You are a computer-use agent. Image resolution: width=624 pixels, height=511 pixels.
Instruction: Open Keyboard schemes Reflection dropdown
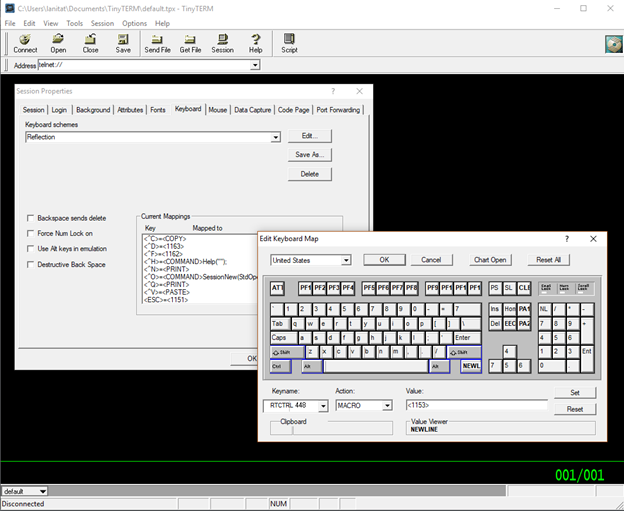click(275, 137)
